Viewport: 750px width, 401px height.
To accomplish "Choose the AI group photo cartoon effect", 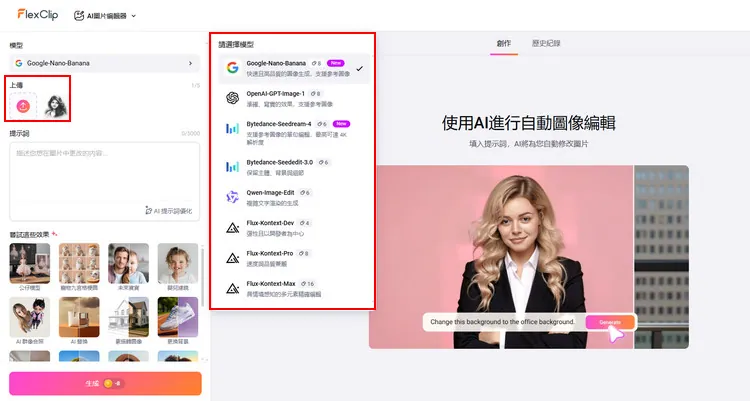I will tap(30, 317).
